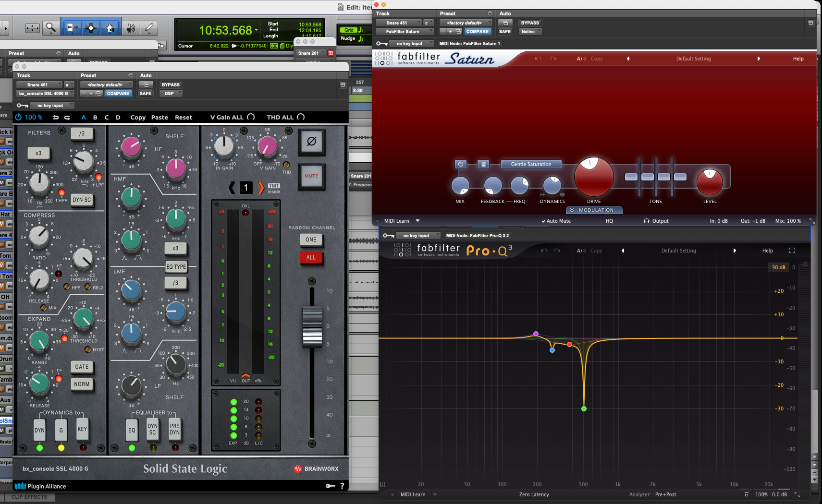Image resolution: width=822 pixels, height=504 pixels.
Task: Toggle the NORM button in bx_console
Action: click(82, 384)
